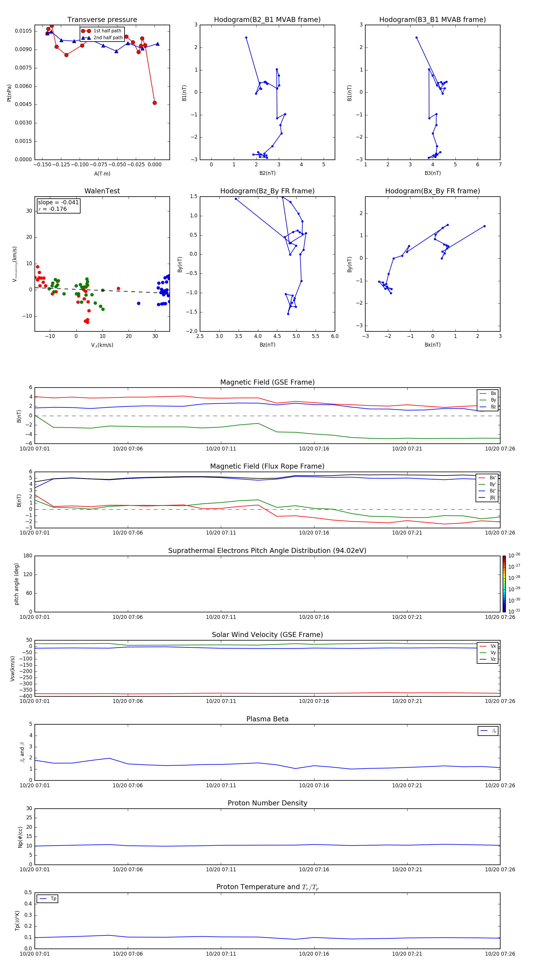Click the "Plasma Beta" panel title
The image size is (535, 980).
click(267, 719)
